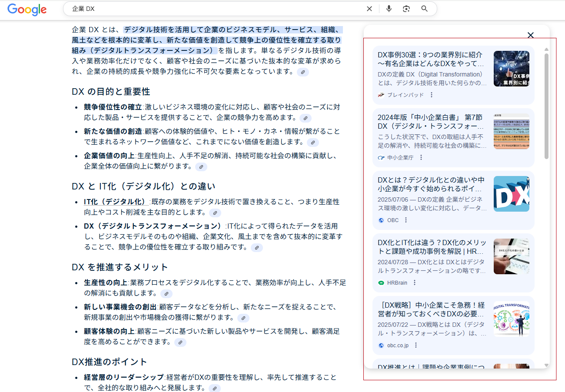Open more options for ブレインパッド result
The height and width of the screenshot is (392, 565).
pyautogui.click(x=431, y=95)
